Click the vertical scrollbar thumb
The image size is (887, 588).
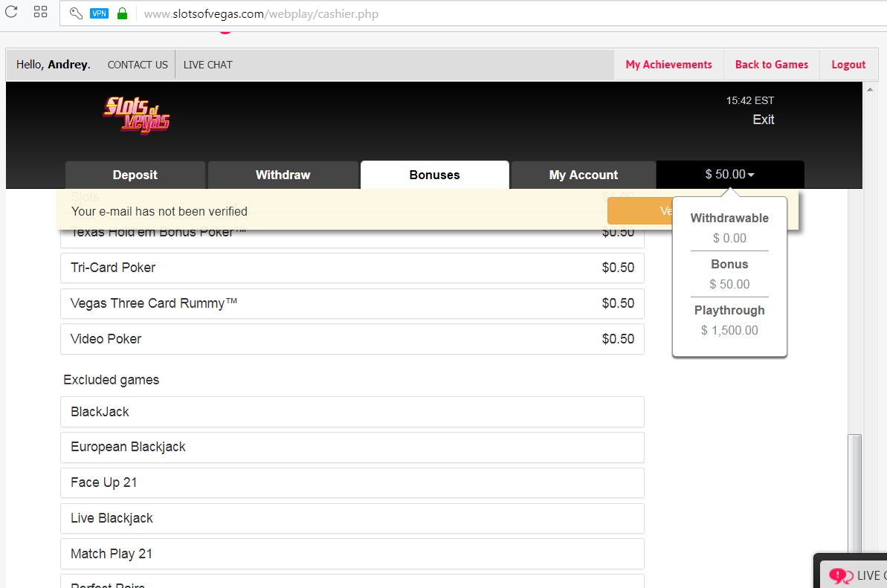click(x=855, y=493)
